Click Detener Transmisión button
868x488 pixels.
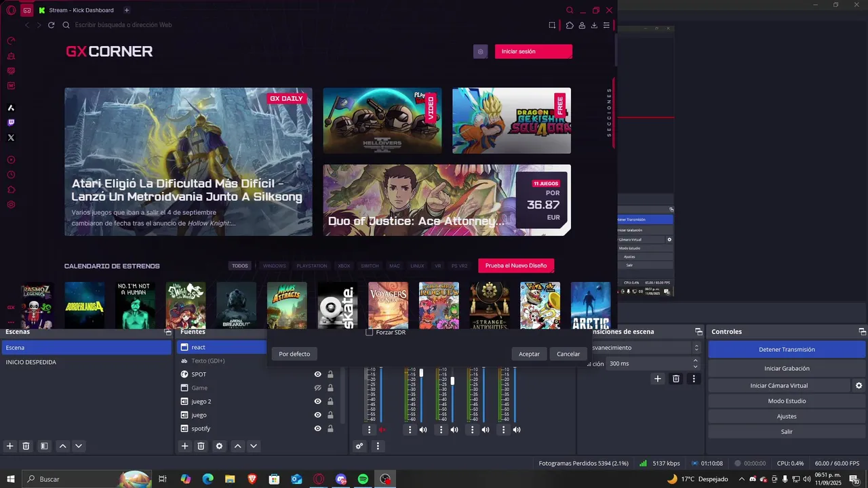(787, 350)
